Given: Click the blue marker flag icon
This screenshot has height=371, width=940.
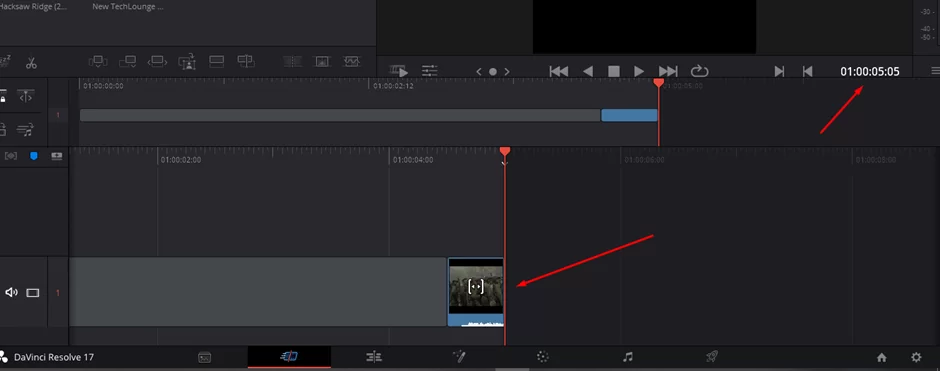Looking at the screenshot, I should click(34, 156).
